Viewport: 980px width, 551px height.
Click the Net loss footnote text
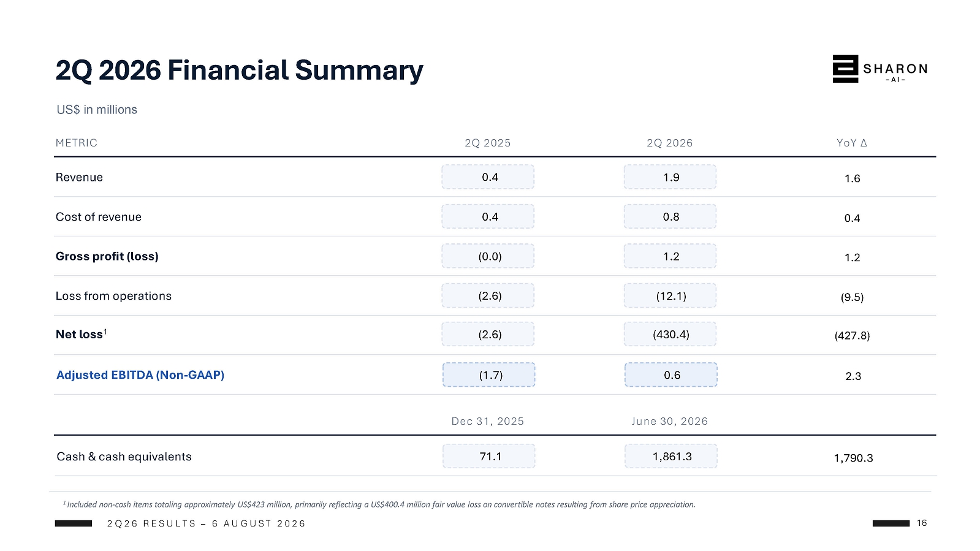[x=379, y=504]
